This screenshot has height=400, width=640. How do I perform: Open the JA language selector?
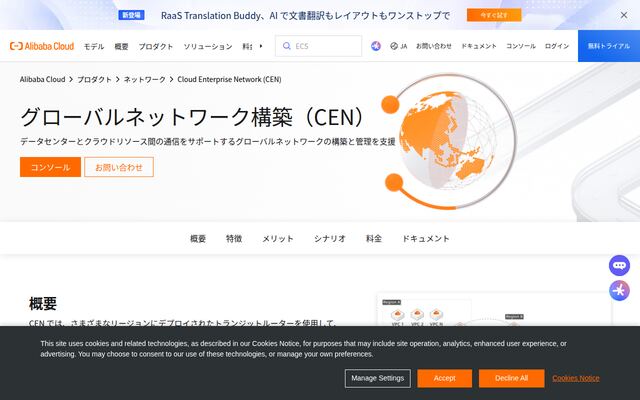coord(399,46)
